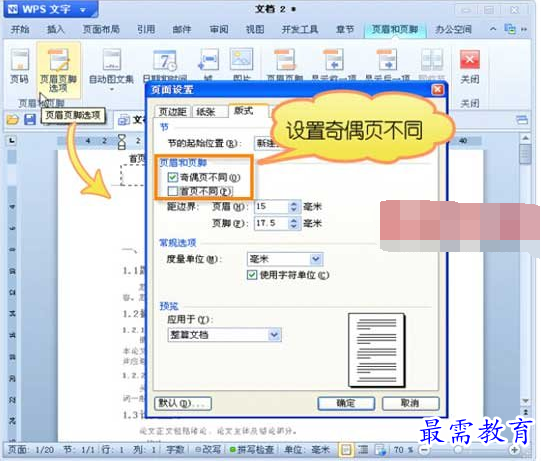The image size is (541, 463).
Task: Expand 自动图文集 dropdown arrow
Action: click(x=111, y=90)
